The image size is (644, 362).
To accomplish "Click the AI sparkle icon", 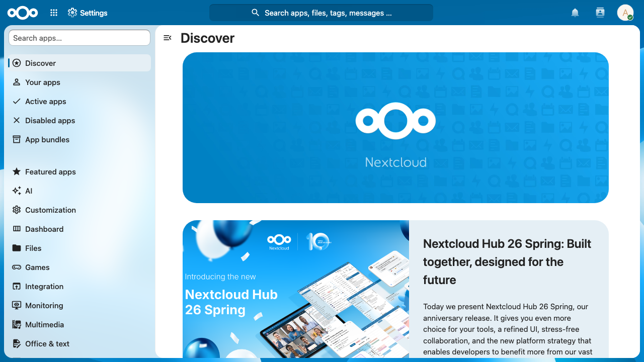I will click(x=17, y=191).
